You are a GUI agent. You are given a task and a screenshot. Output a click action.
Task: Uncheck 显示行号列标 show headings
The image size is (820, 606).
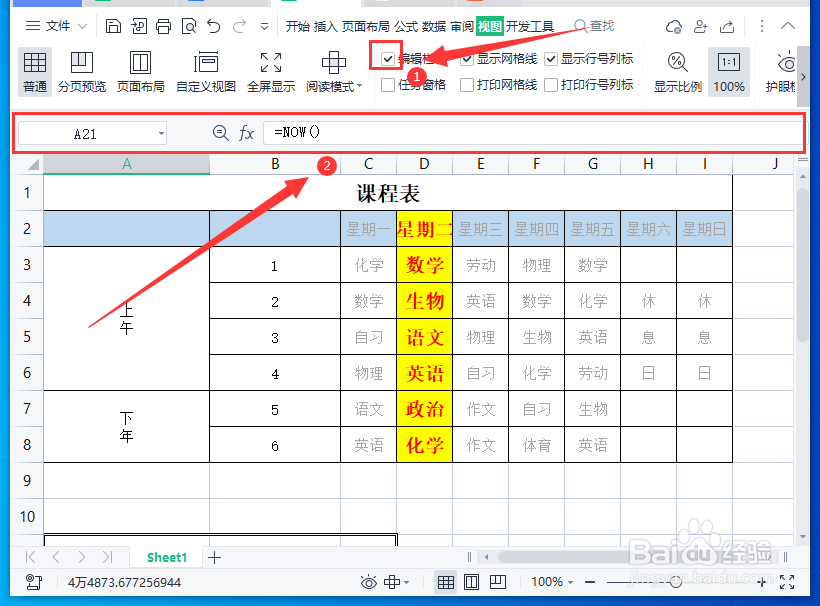(x=551, y=59)
